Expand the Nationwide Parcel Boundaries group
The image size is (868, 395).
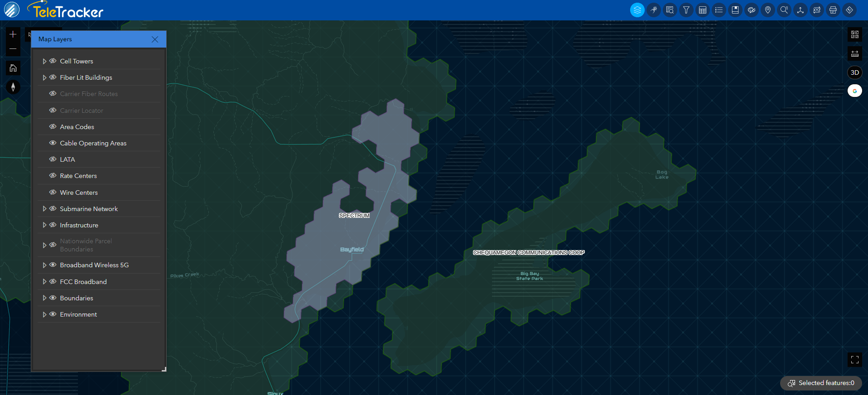[x=44, y=245]
